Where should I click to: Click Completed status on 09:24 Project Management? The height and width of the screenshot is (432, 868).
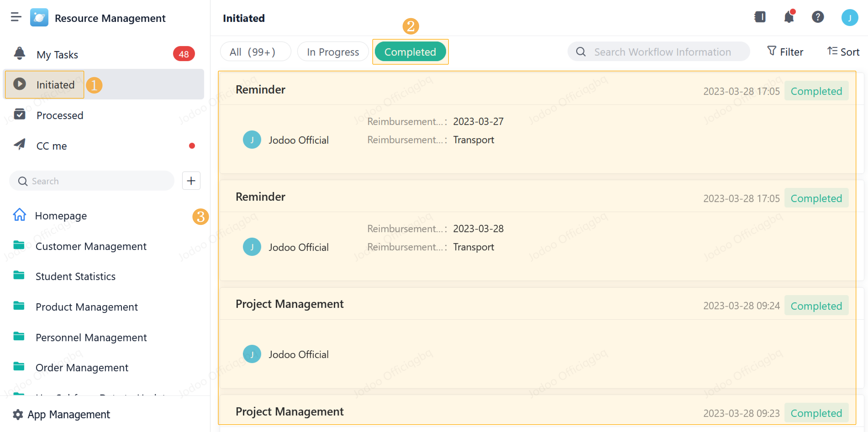(816, 306)
